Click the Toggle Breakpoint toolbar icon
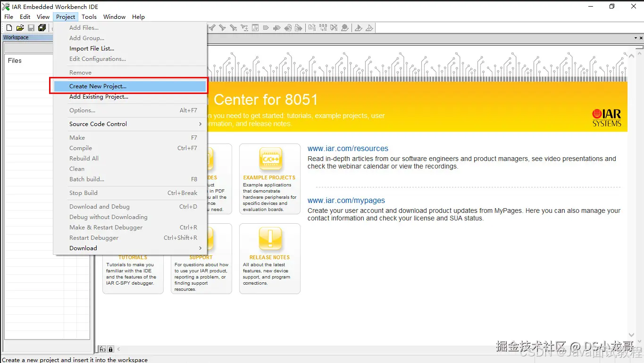 tap(345, 28)
